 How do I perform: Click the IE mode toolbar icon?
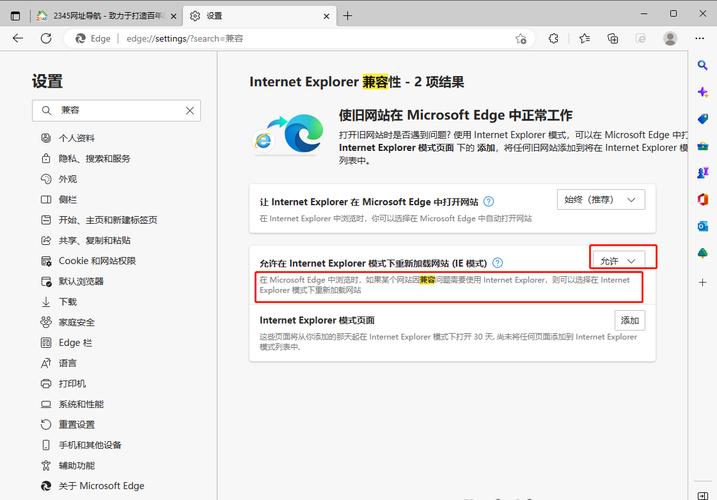641,38
